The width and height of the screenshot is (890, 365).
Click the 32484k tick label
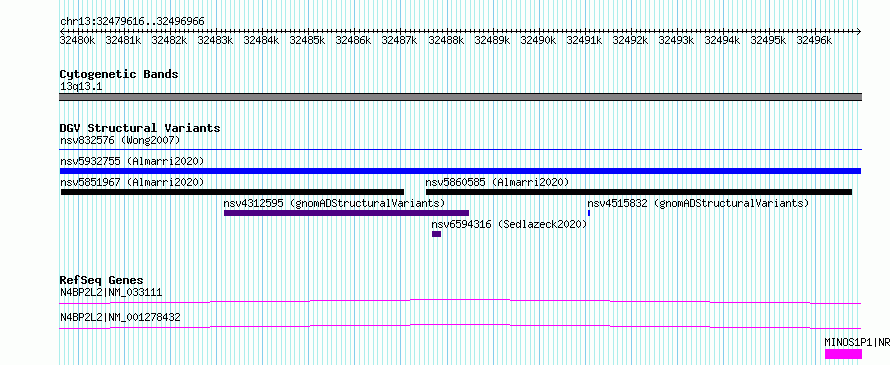[x=261, y=40]
